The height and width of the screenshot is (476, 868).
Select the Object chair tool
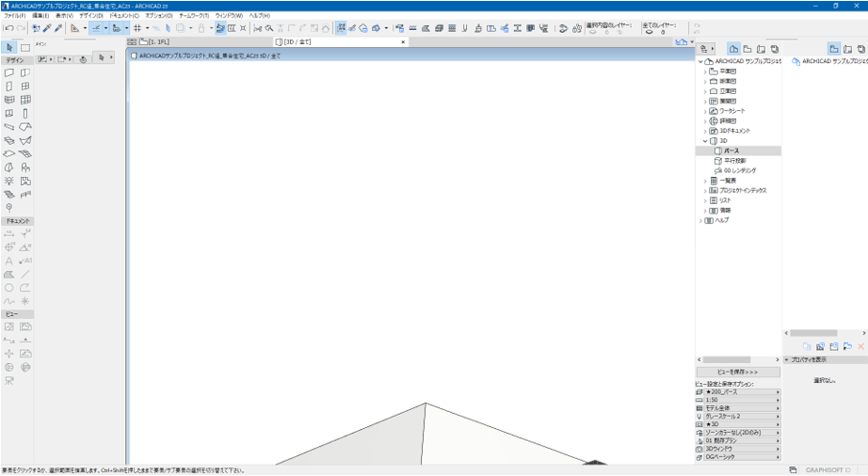tap(25, 167)
